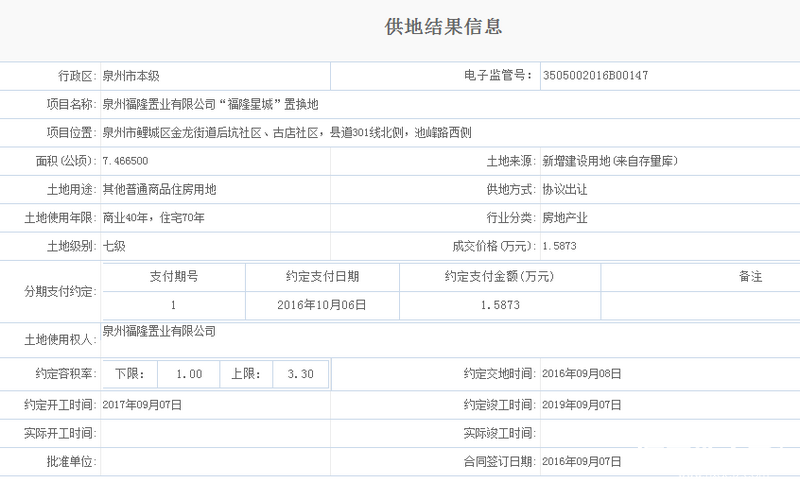This screenshot has width=800, height=483.
Task: Click the page title 供地结果信息
Action: 443,27
